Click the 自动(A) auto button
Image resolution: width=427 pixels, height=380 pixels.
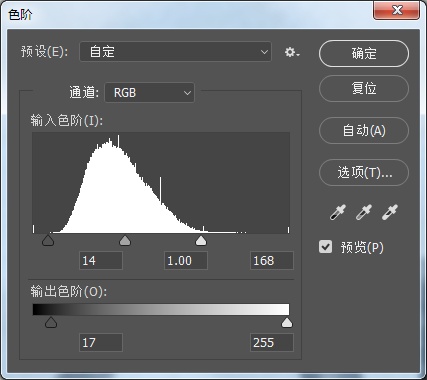[364, 130]
